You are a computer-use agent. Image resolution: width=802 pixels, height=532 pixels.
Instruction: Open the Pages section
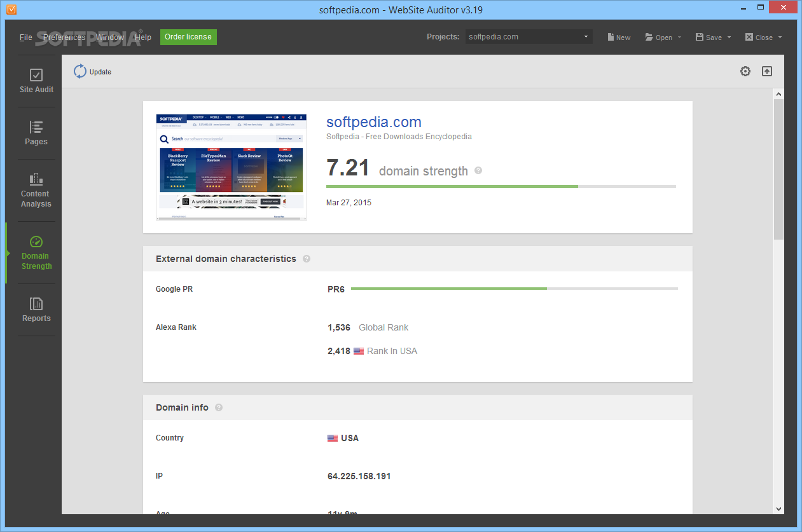click(x=36, y=133)
